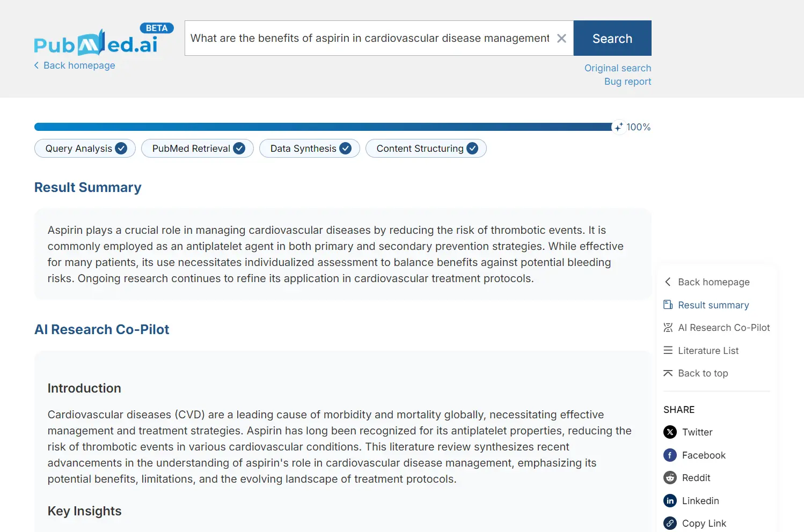Click the Literature List sidebar icon
Viewport: 804px width, 532px height.
[668, 350]
